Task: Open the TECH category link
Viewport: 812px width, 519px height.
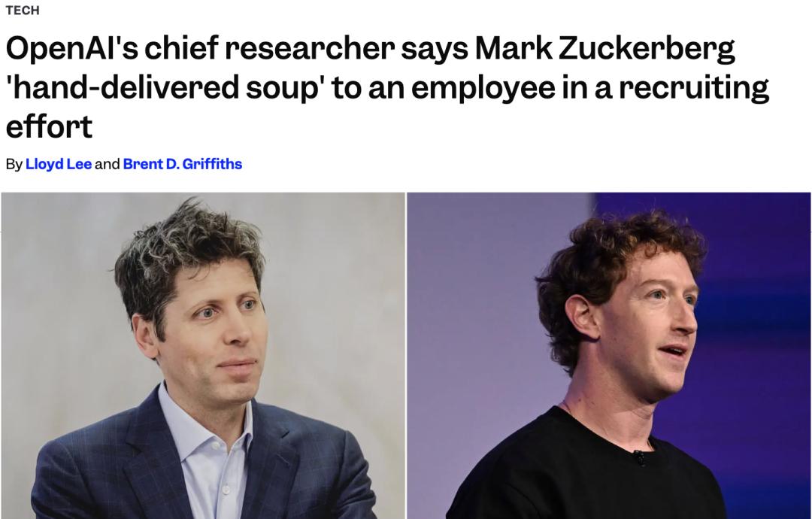Action: click(23, 11)
